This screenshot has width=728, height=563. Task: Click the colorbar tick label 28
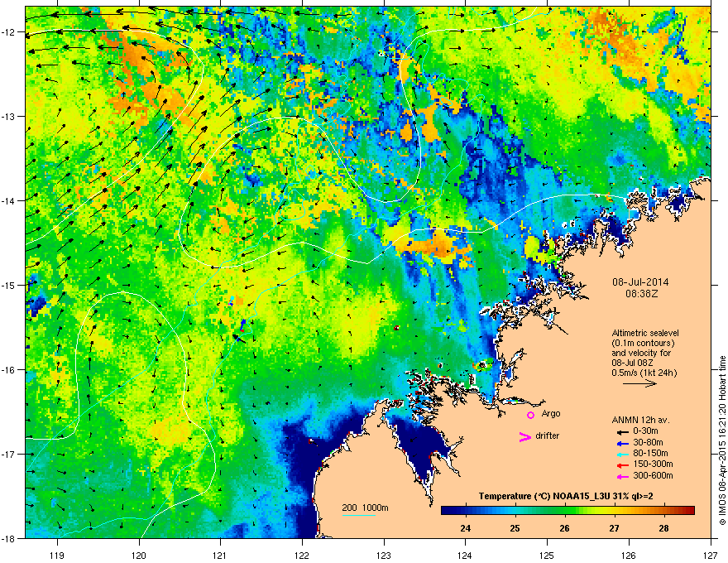pos(664,528)
